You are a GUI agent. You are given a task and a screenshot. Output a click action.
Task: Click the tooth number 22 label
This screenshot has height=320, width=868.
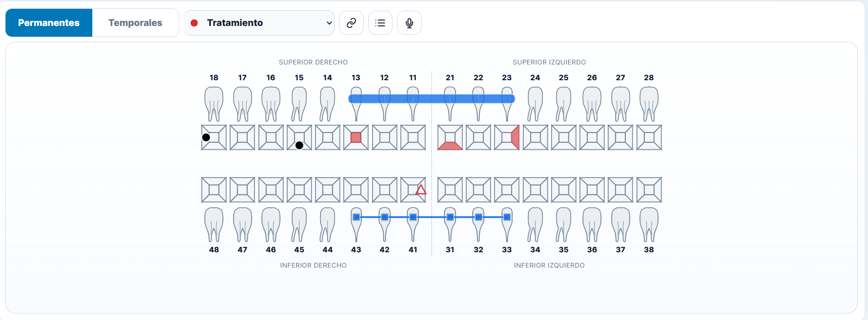pyautogui.click(x=478, y=77)
